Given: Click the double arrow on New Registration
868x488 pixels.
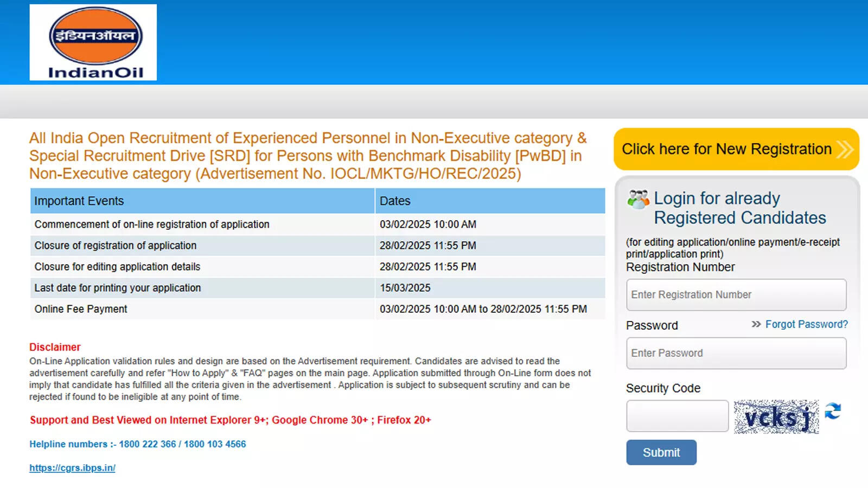Looking at the screenshot, I should coord(845,149).
